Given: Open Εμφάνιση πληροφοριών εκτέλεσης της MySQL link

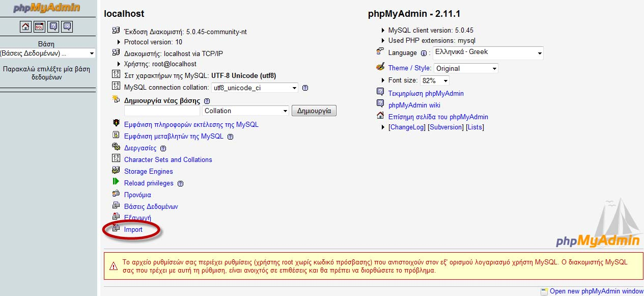Looking at the screenshot, I should pyautogui.click(x=191, y=124).
